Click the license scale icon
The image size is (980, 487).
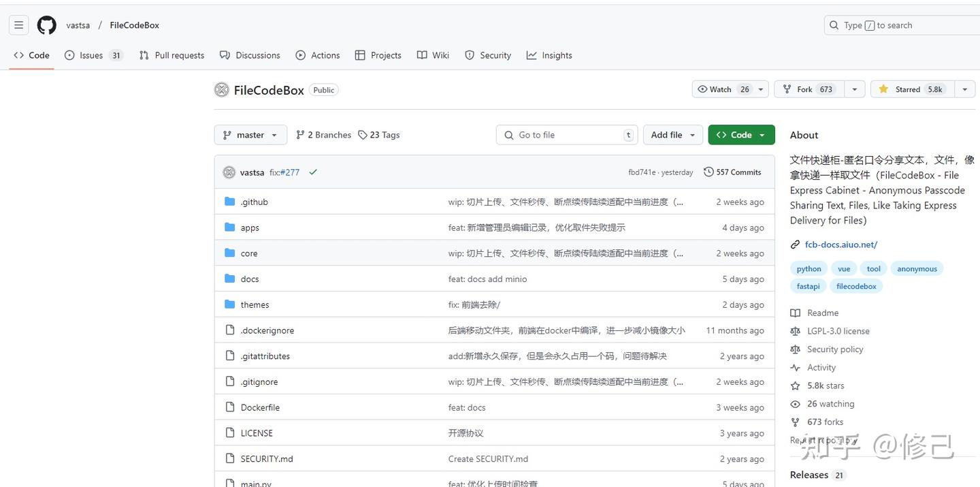pos(795,331)
